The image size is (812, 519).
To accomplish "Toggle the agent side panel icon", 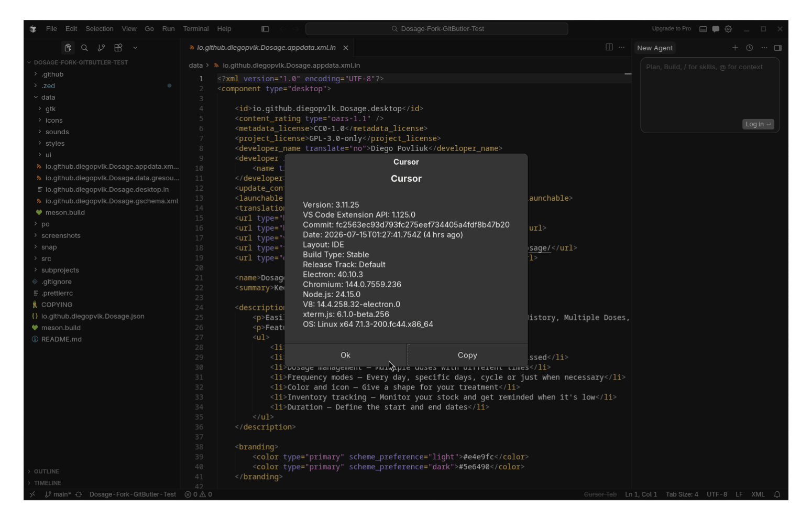I will tap(778, 48).
